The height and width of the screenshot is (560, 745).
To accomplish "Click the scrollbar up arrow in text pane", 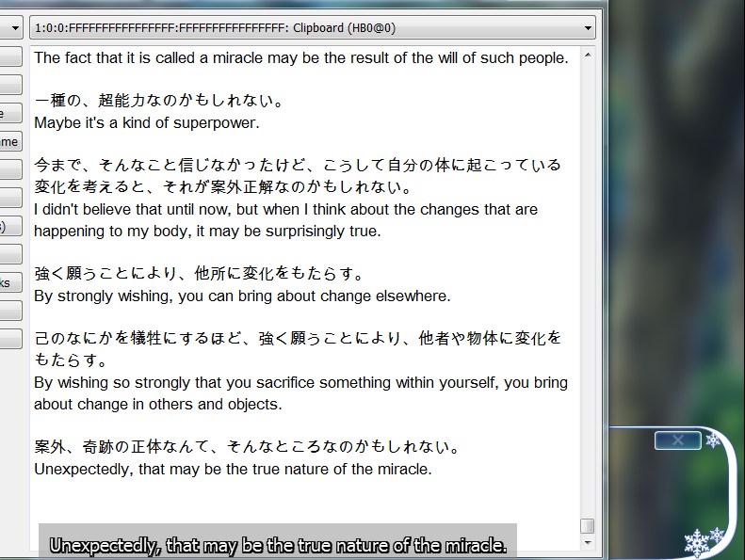I will pos(588,56).
